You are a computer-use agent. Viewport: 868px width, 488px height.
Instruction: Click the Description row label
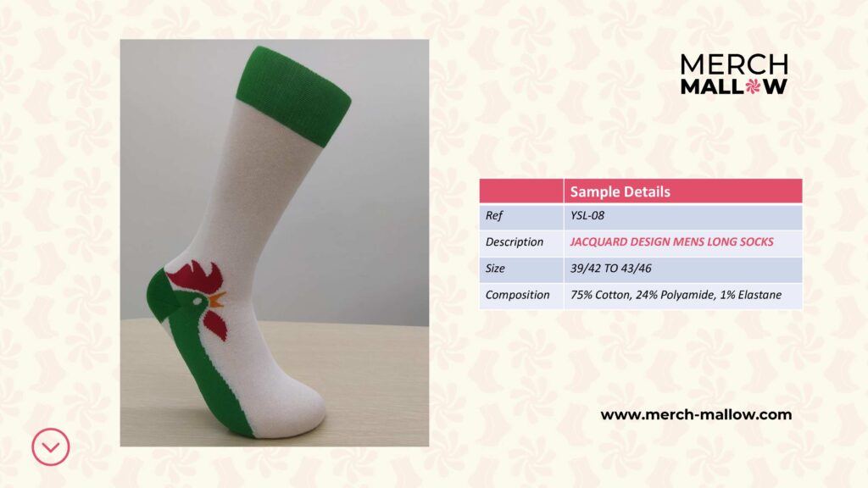coord(515,241)
